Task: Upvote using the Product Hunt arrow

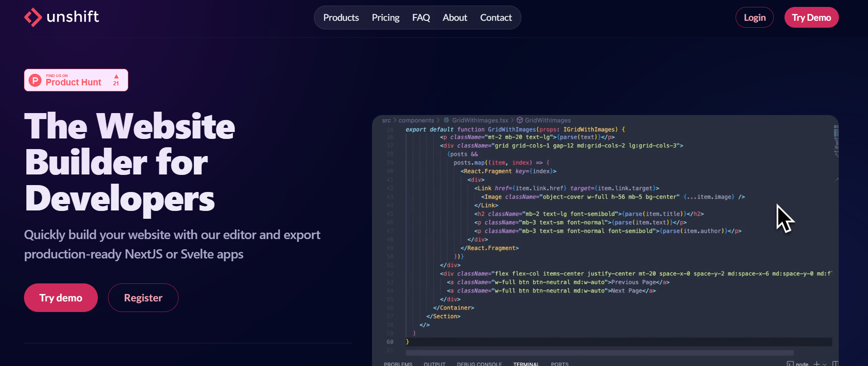Action: point(116,77)
